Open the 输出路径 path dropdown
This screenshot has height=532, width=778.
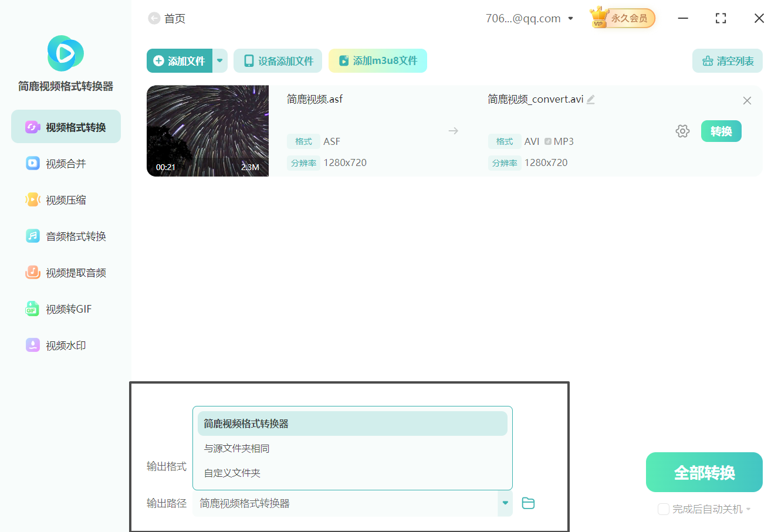(x=505, y=503)
